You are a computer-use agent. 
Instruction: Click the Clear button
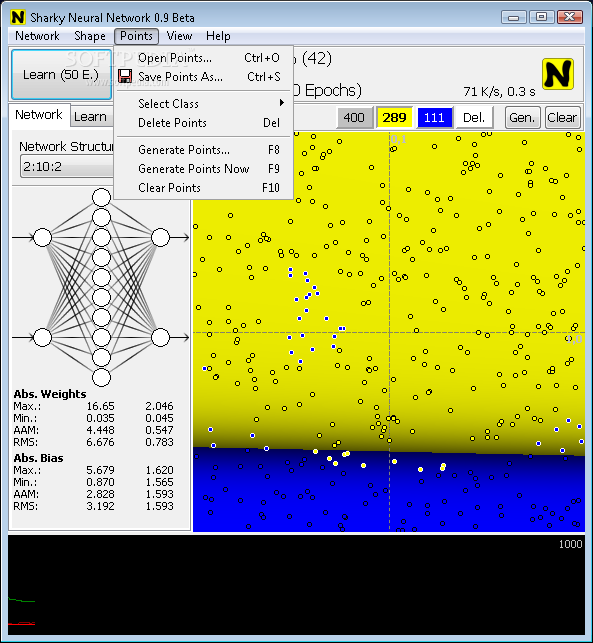coord(562,118)
